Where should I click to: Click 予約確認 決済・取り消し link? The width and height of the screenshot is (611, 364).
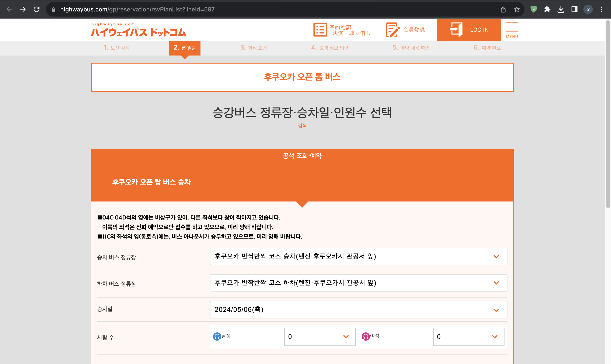[350, 30]
